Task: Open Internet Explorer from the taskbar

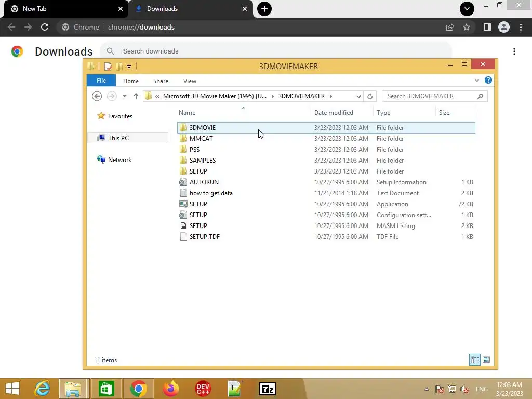Action: [43, 389]
